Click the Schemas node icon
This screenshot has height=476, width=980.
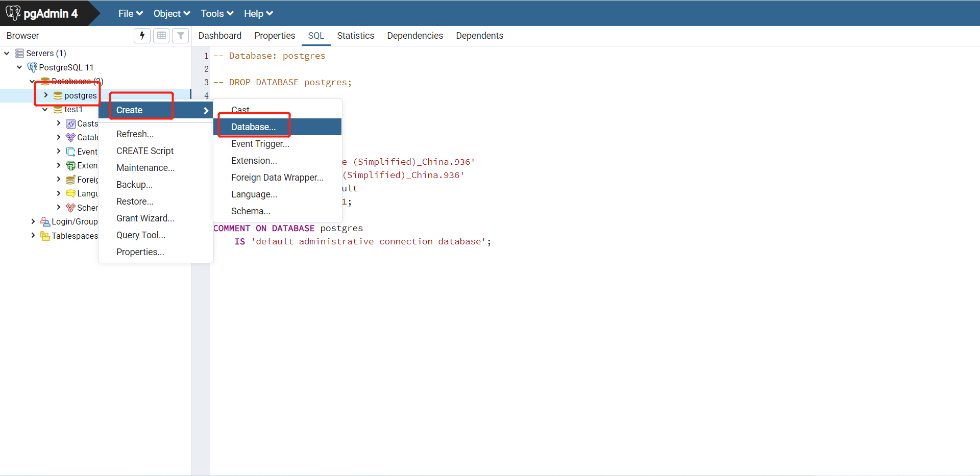(x=70, y=208)
